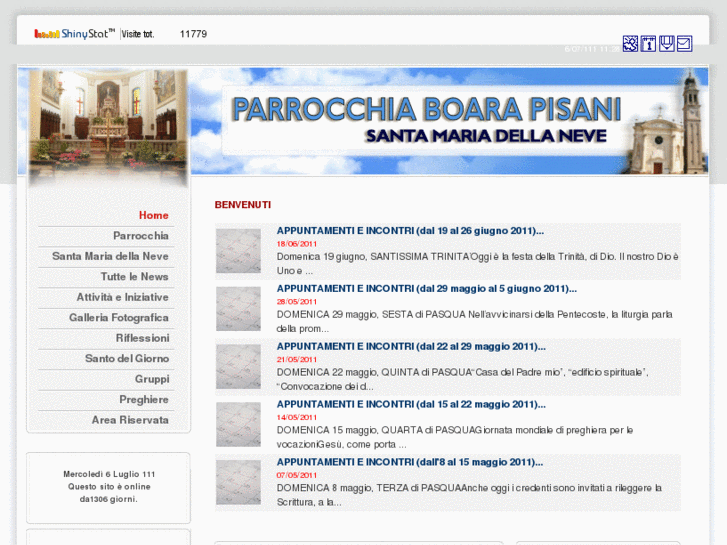
Task: Click the da1306 giorni text
Action: click(x=108, y=499)
